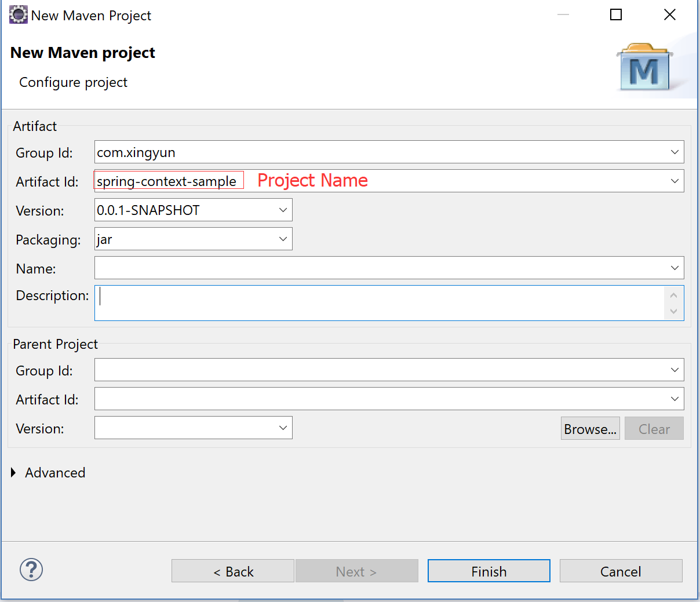Open the Parent Project Group Id dropdown arrow
This screenshot has width=700, height=602.
tap(675, 370)
